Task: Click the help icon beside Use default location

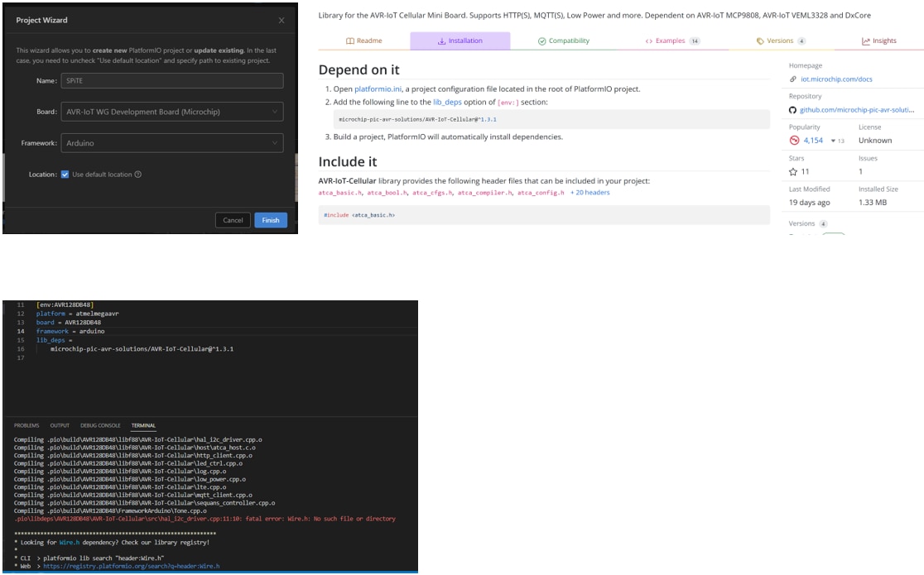Action: [x=138, y=175]
